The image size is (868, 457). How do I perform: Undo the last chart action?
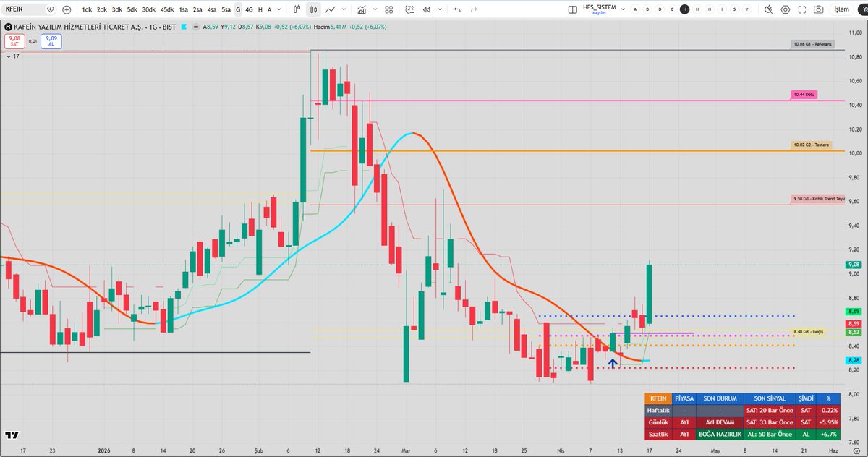[x=457, y=10]
